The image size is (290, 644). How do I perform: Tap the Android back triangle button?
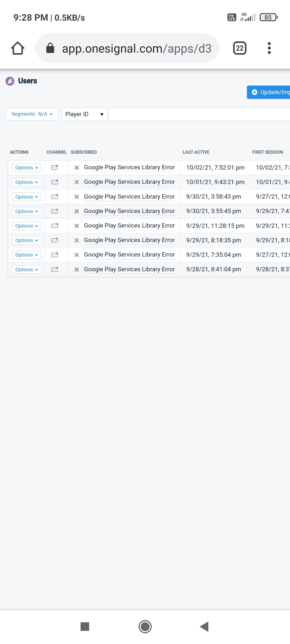pos(205,627)
